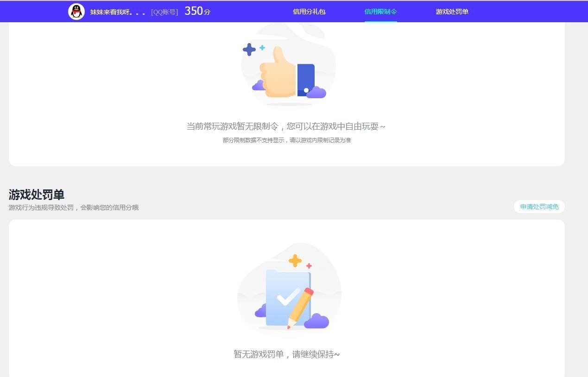Click the [QQ账号] label
The height and width of the screenshot is (377, 588).
point(164,12)
